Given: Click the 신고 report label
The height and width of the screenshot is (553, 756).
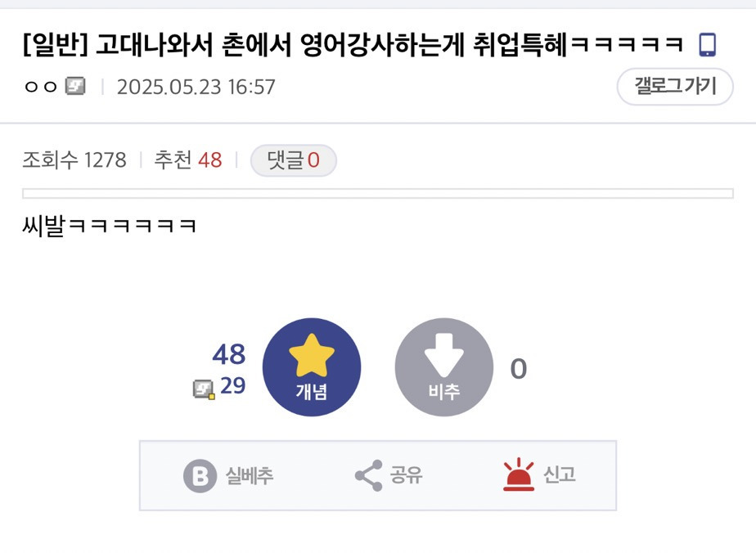Looking at the screenshot, I should (560, 475).
